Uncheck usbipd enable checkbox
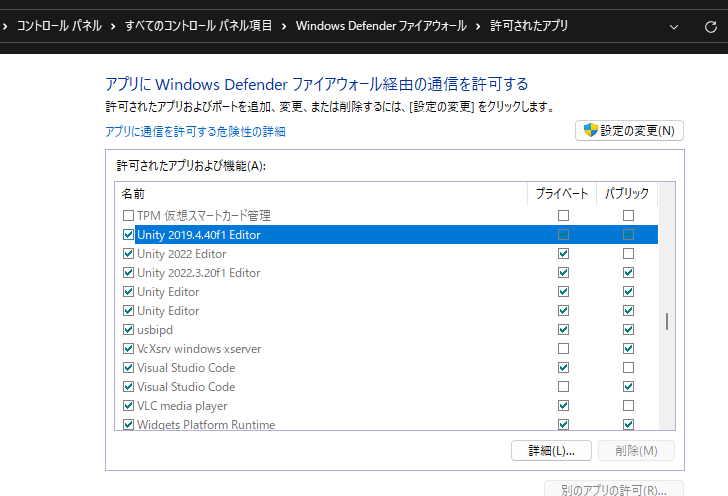 [x=128, y=330]
